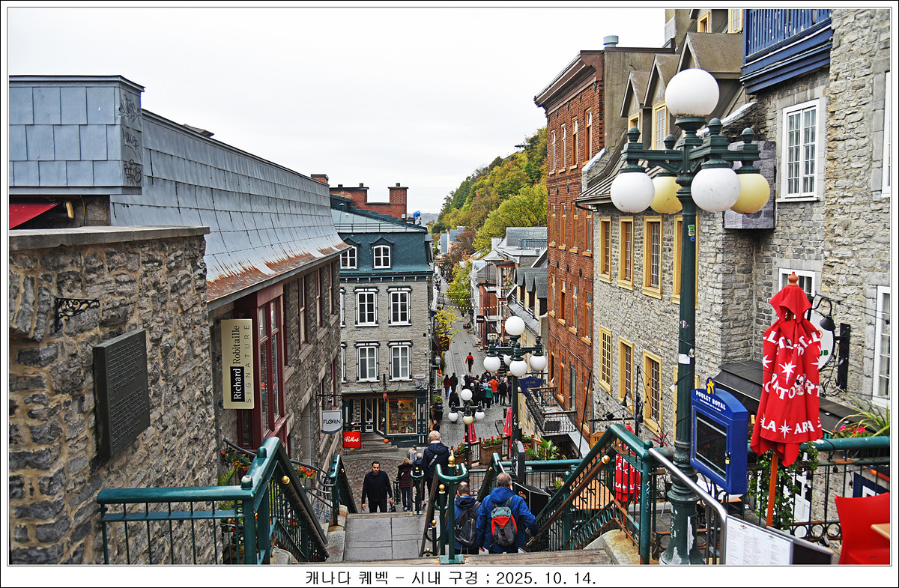Click the small red hanging shop sign
899x588 pixels.
tap(351, 439)
